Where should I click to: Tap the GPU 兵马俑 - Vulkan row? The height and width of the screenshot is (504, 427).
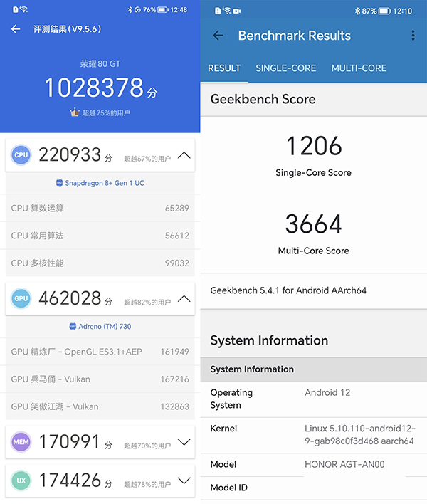pos(100,379)
